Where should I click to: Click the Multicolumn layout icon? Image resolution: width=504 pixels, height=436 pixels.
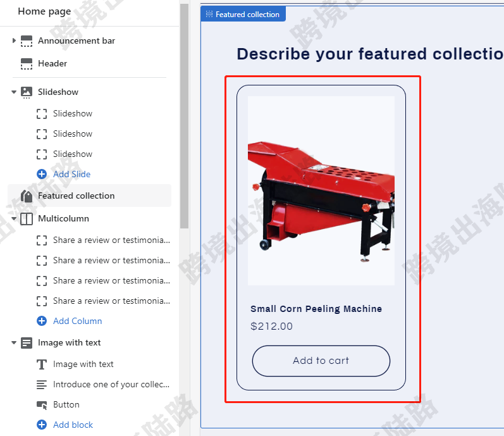(x=27, y=219)
